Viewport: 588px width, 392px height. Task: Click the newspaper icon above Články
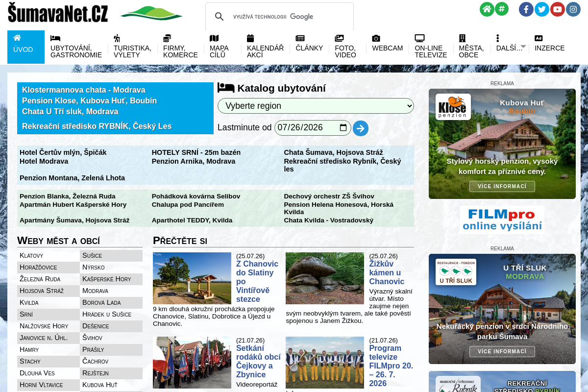click(x=300, y=38)
